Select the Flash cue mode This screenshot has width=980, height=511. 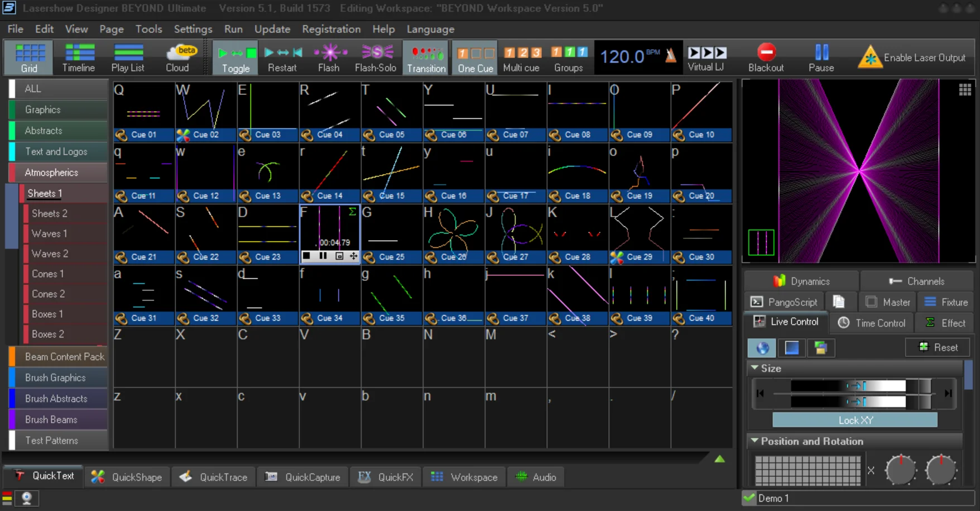[329, 58]
